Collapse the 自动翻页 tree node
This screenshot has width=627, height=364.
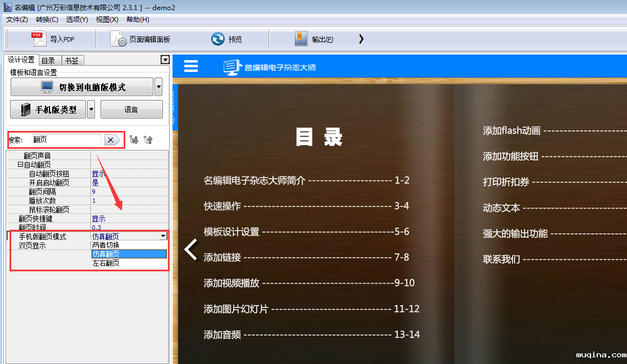click(x=20, y=165)
